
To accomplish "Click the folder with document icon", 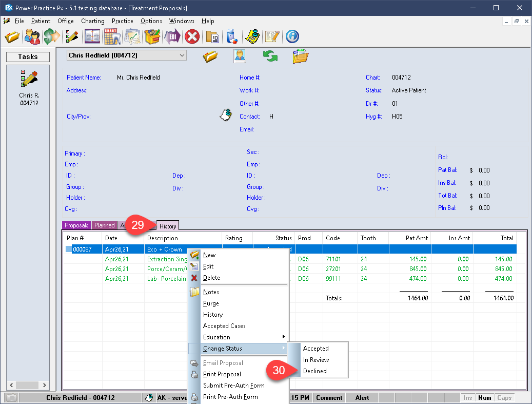I will 212,36.
